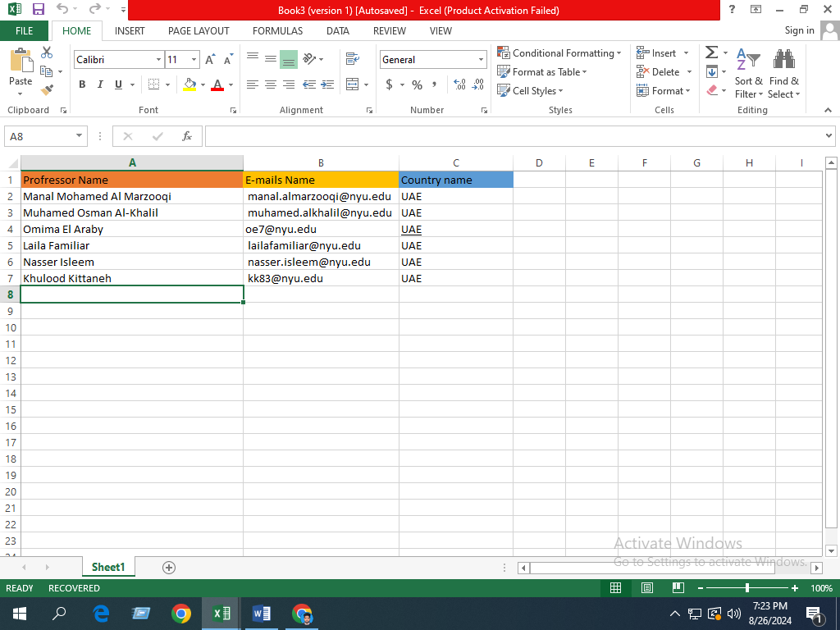Viewport: 840px width, 630px height.
Task: Open Font dialog launcher
Action: click(233, 111)
